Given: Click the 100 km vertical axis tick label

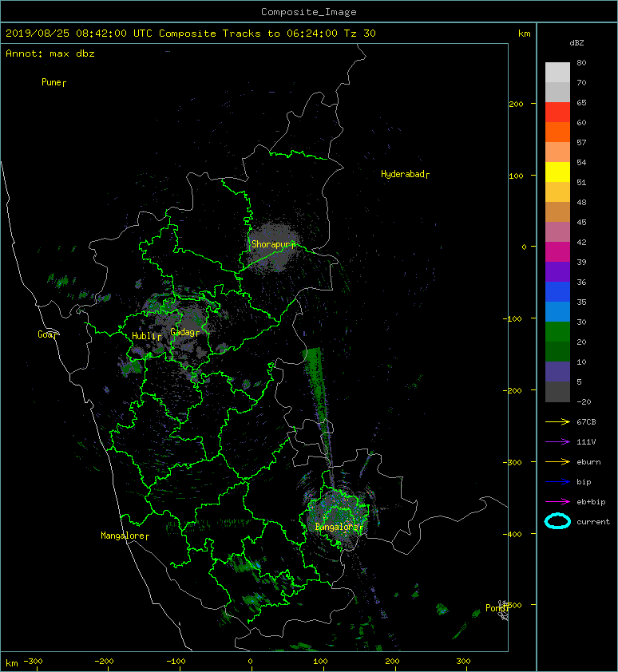Looking at the screenshot, I should [516, 176].
